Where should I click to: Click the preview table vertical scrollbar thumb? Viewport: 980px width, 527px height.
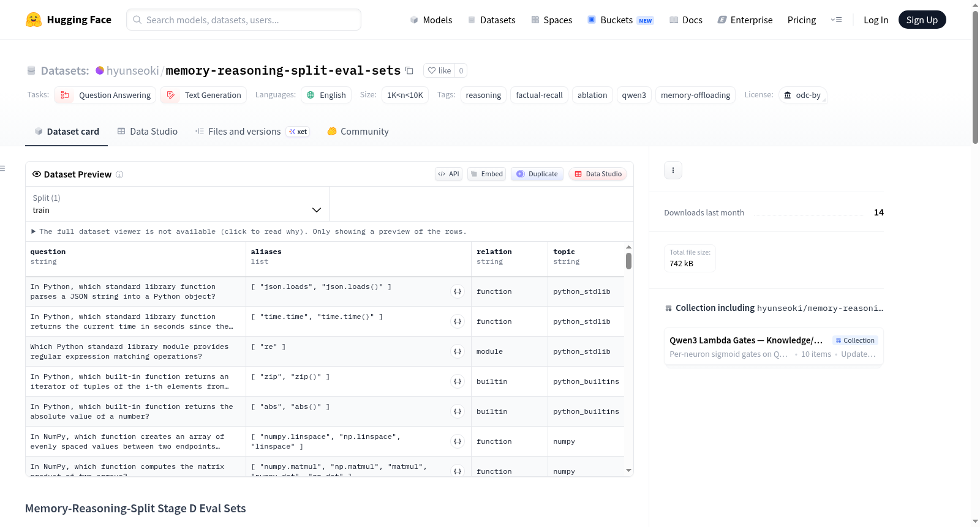[x=628, y=261]
